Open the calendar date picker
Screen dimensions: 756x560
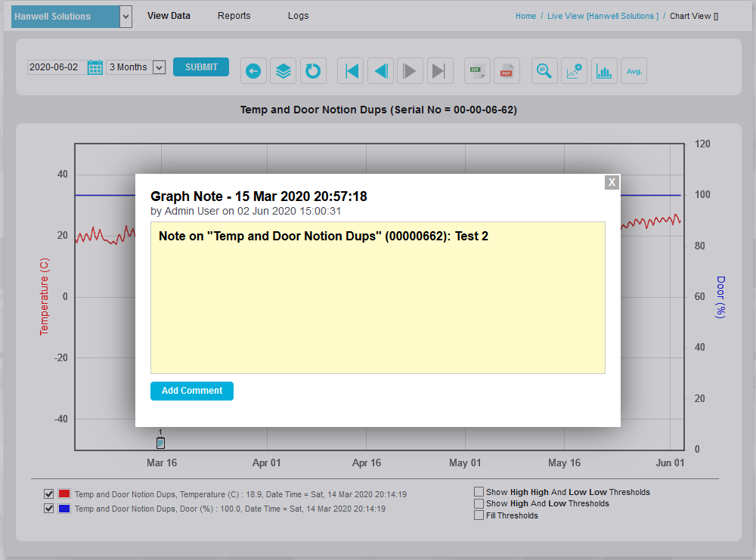(95, 67)
